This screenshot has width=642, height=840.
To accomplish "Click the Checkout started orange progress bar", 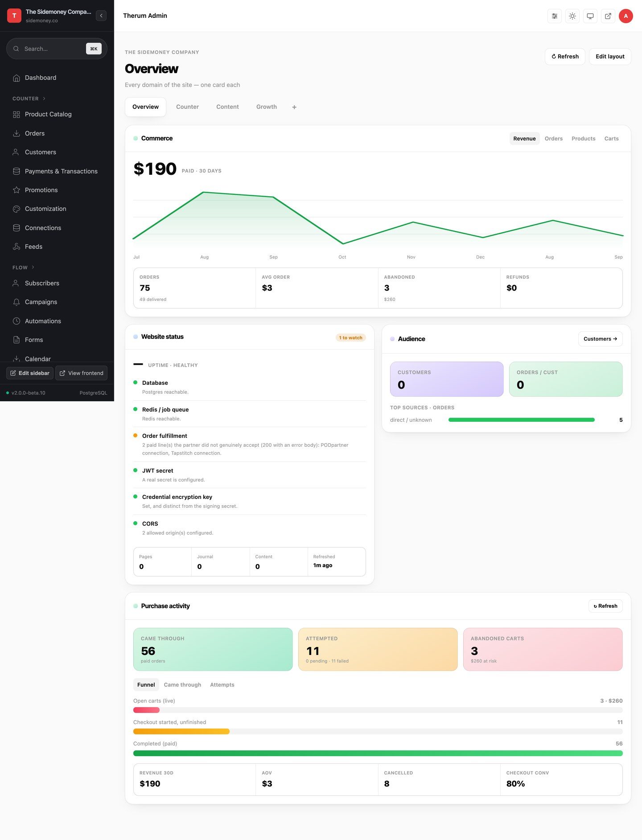I will coord(181,731).
